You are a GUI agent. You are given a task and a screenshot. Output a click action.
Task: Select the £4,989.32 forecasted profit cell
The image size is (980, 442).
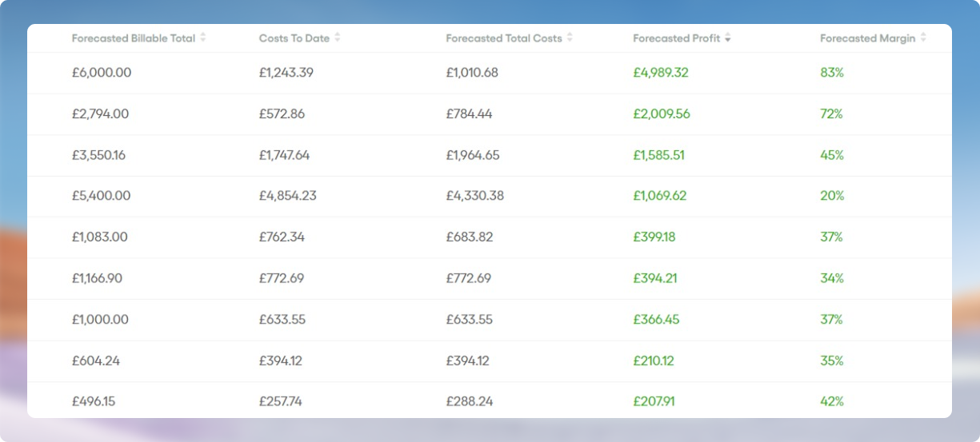(661, 73)
